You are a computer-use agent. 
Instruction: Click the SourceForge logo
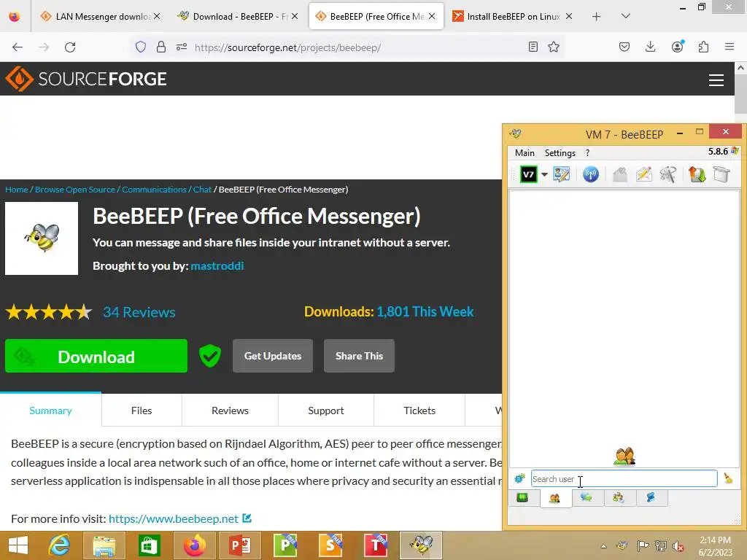pyautogui.click(x=86, y=79)
